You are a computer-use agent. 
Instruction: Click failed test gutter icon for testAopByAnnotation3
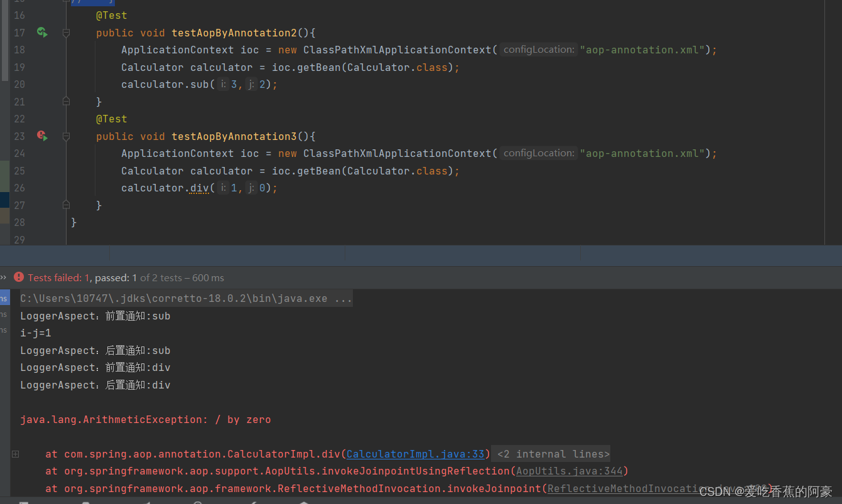[42, 136]
